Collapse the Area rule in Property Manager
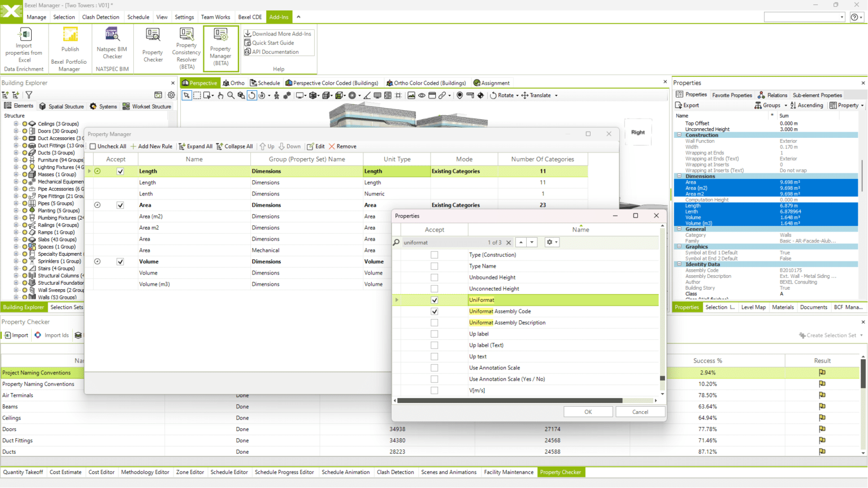Image resolution: width=868 pixels, height=488 pixels. coord(97,205)
